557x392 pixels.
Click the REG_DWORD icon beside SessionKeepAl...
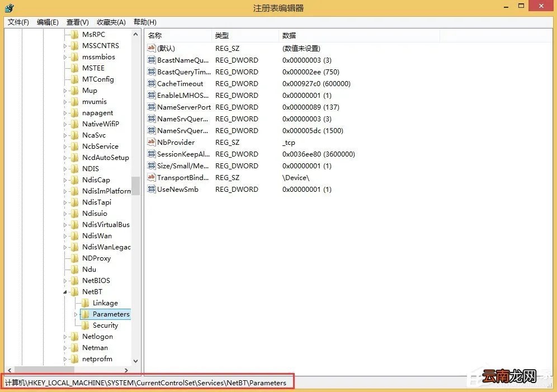tap(151, 154)
